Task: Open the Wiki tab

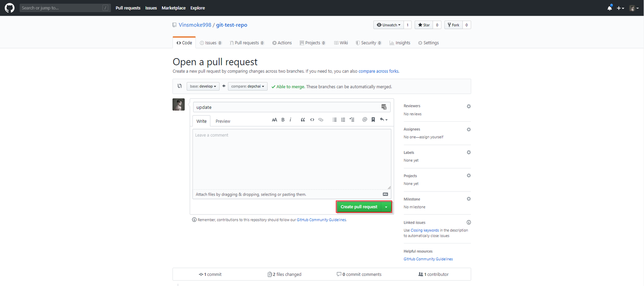Action: tap(341, 43)
